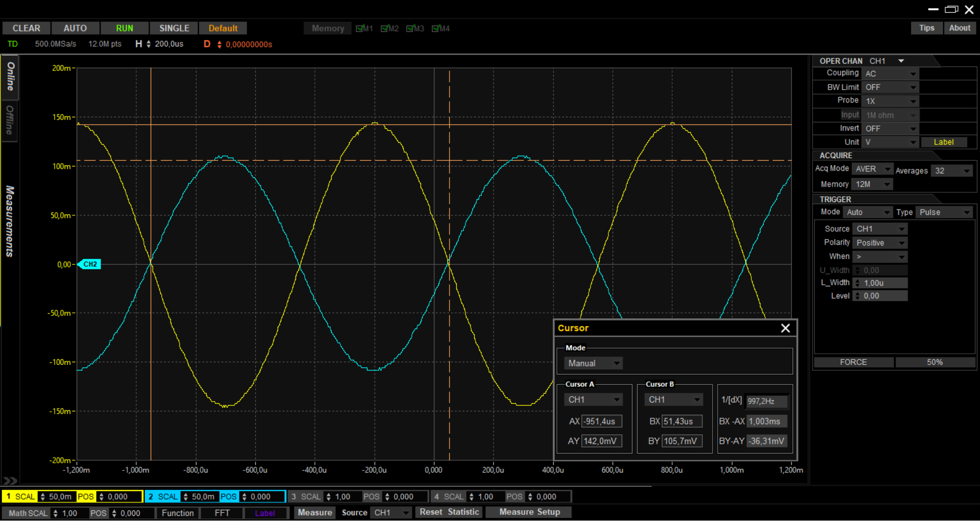Open the cursor Mode Manual dropdown

(593, 363)
